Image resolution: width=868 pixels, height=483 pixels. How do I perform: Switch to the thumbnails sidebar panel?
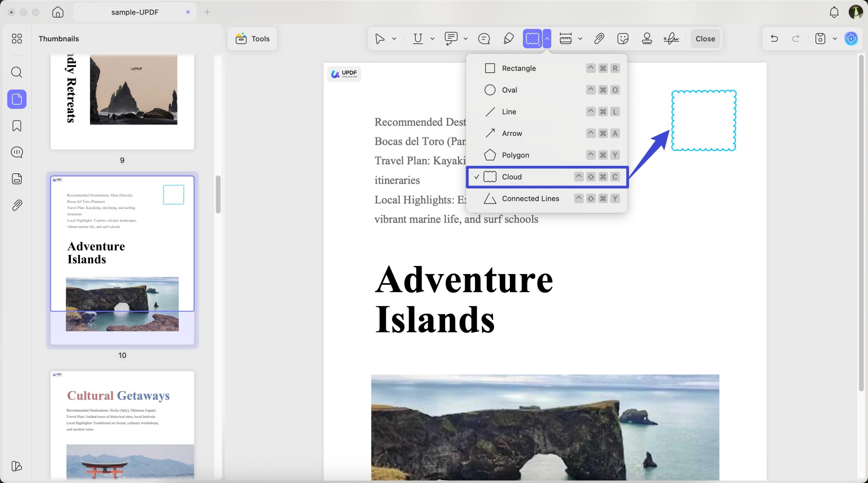coord(16,99)
